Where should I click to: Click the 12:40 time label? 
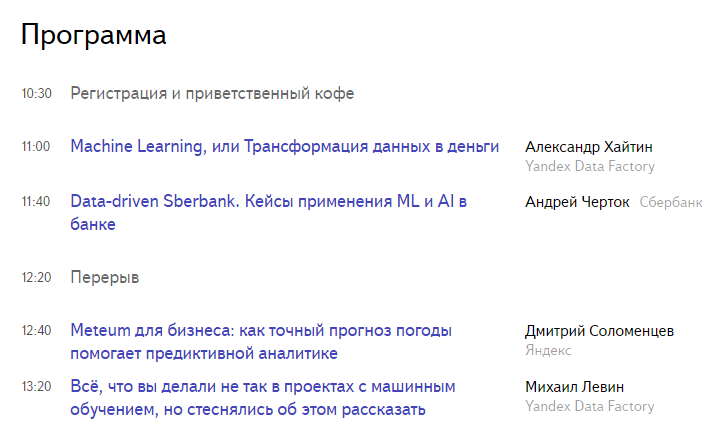(x=36, y=331)
